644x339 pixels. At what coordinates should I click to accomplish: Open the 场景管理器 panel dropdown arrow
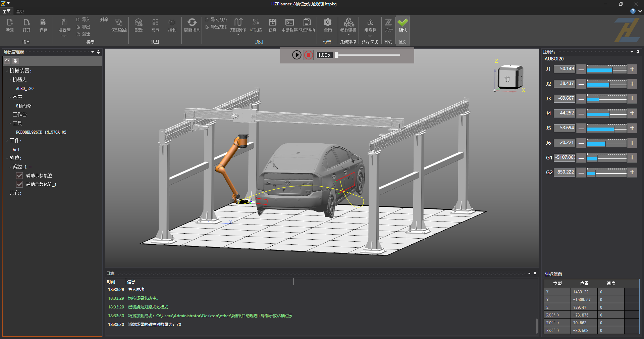(x=93, y=52)
